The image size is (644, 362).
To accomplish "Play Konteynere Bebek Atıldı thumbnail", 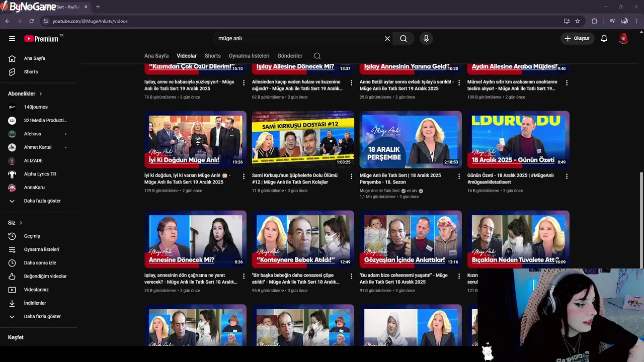I will tap(303, 239).
